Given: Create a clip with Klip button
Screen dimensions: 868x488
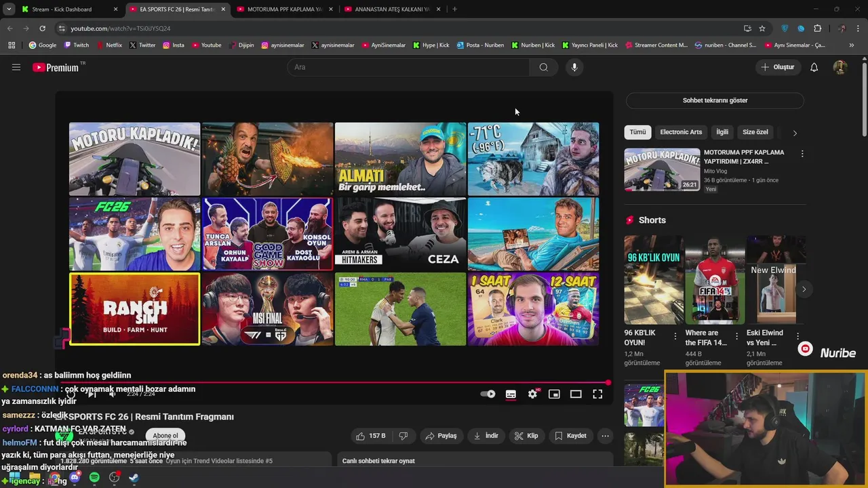Looking at the screenshot, I should 526,436.
